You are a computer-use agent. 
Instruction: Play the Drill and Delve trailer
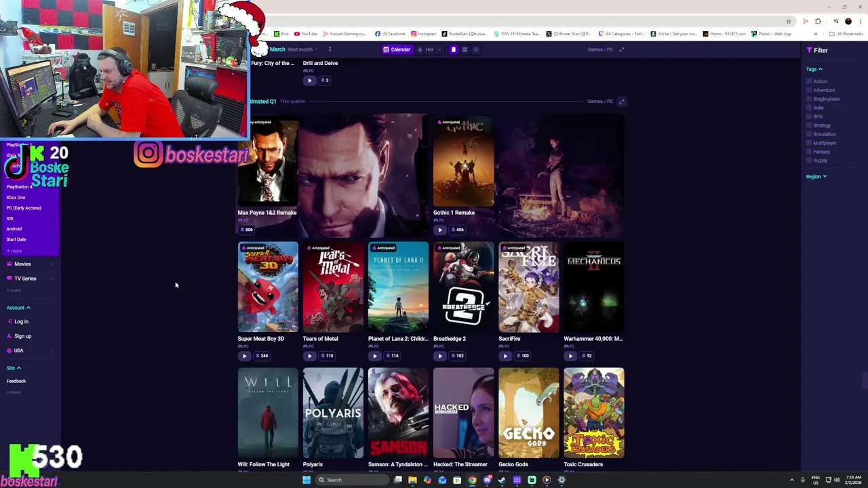pyautogui.click(x=309, y=81)
